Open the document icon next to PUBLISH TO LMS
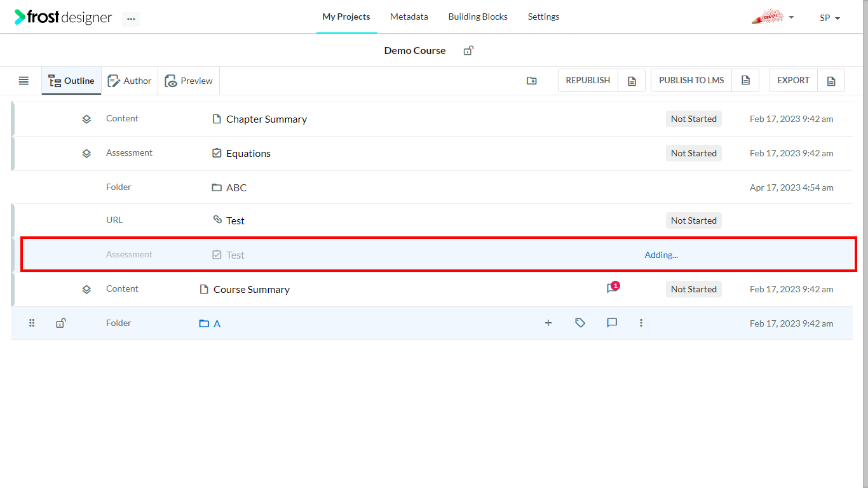The image size is (868, 488). (745, 81)
